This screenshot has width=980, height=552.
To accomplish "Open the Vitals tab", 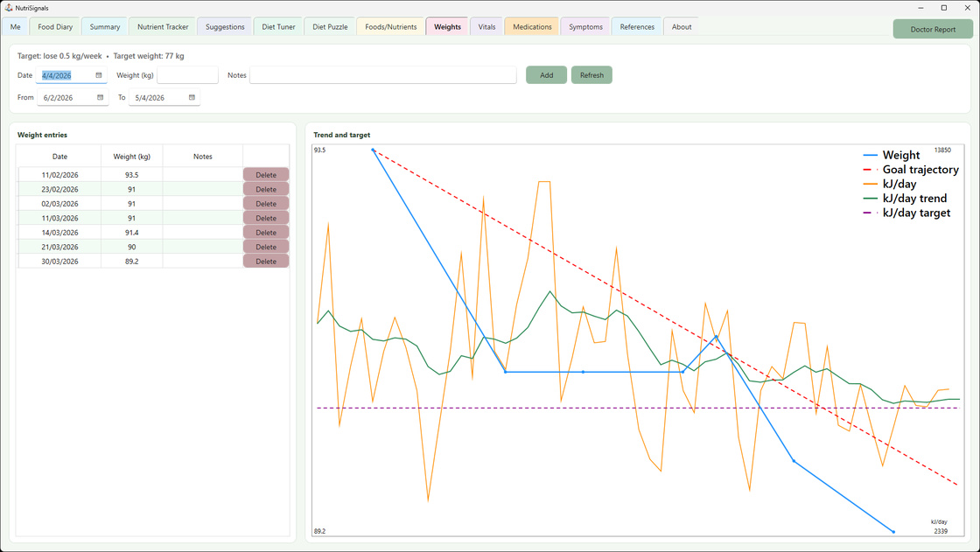I will tap(486, 26).
